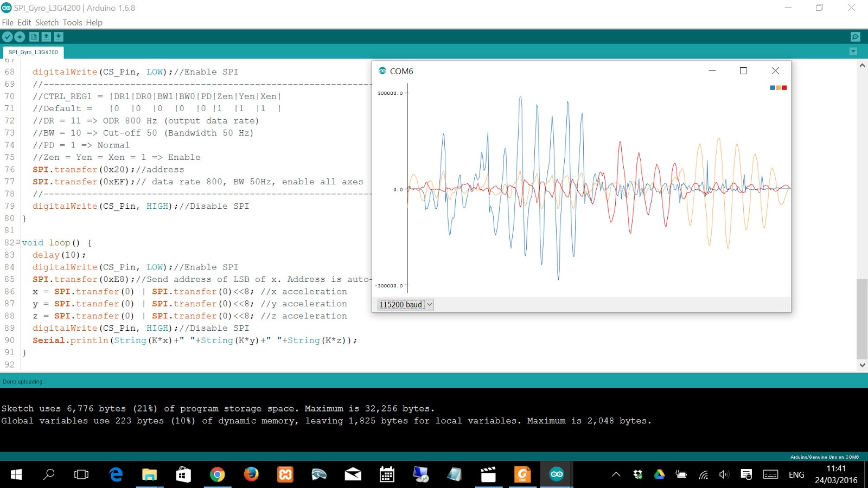Close the COM6 serial plotter window
The width and height of the screenshot is (868, 488).
point(775,71)
